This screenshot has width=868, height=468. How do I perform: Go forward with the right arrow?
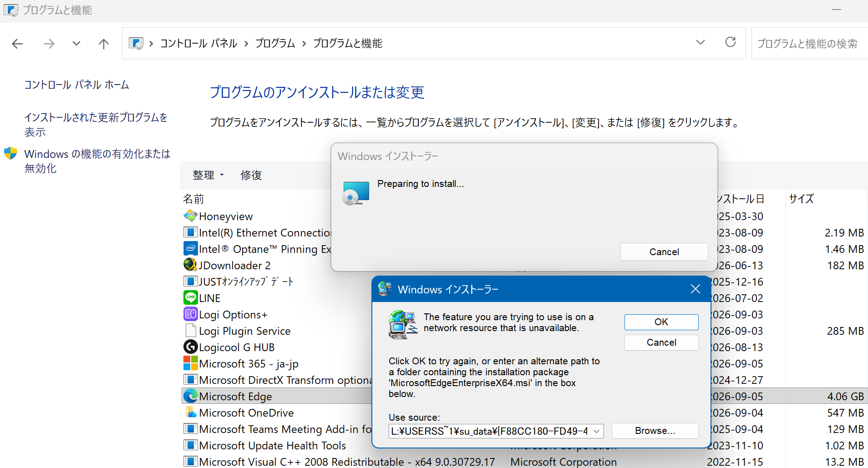pos(49,44)
